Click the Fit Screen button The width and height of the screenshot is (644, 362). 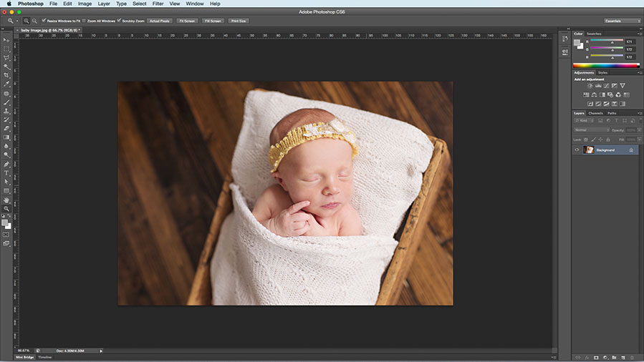(187, 21)
